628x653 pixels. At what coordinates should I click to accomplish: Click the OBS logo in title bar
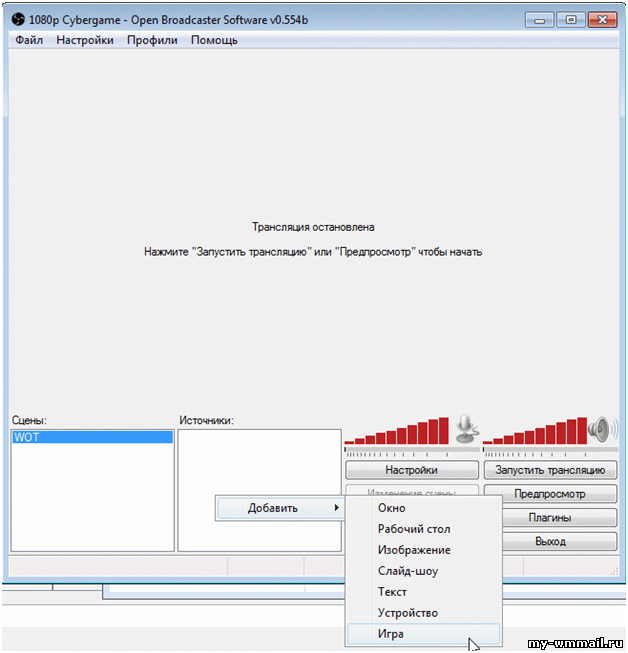click(x=18, y=19)
